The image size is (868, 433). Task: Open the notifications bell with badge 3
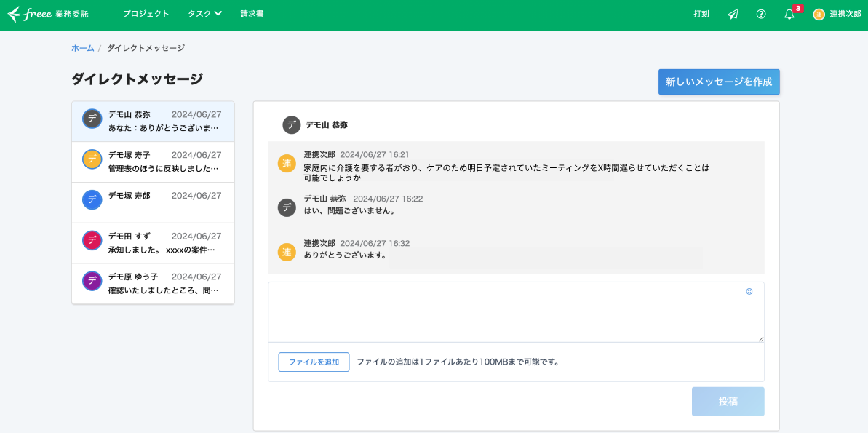788,14
